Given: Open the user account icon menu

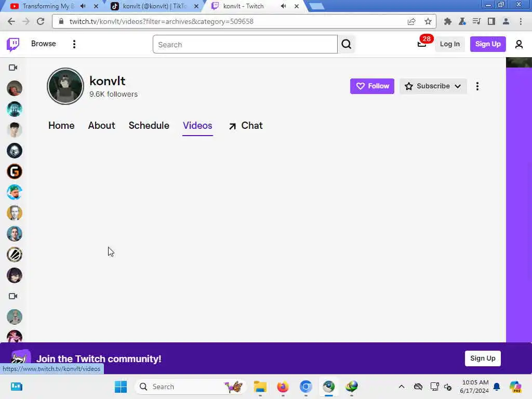Looking at the screenshot, I should [x=518, y=44].
